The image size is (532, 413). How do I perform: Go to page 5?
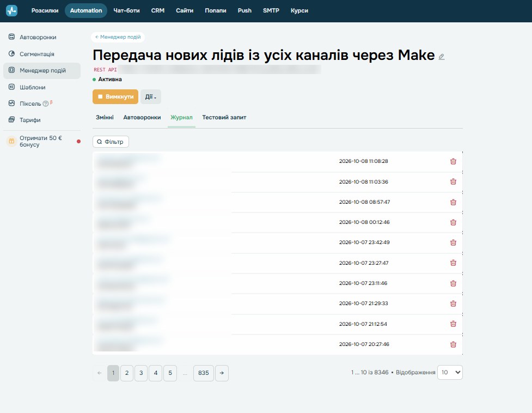pyautogui.click(x=170, y=373)
